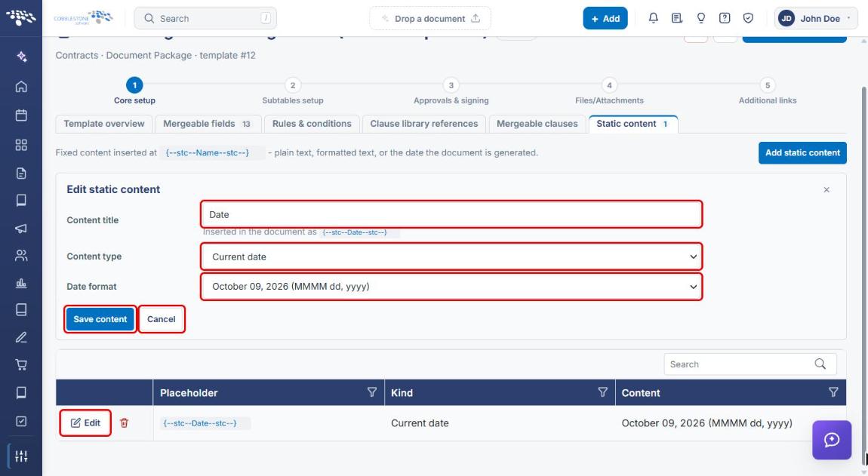Switch to Template overview tab
868x476 pixels.
pyautogui.click(x=104, y=124)
